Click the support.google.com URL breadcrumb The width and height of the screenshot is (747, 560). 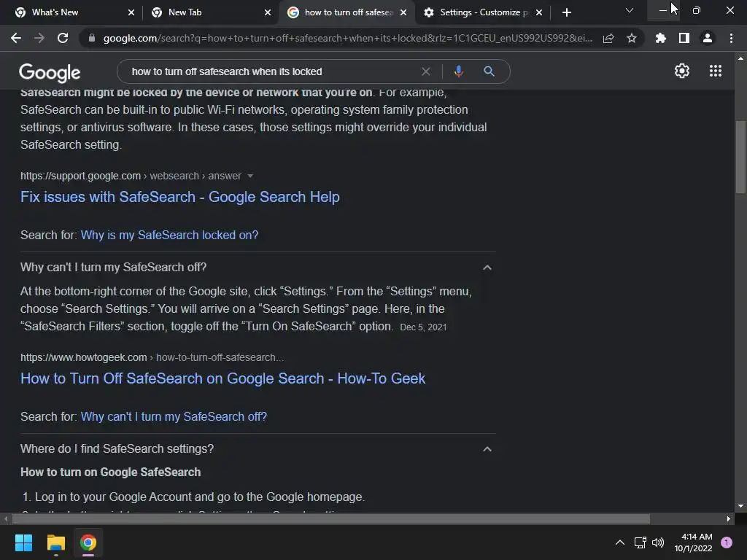click(131, 176)
